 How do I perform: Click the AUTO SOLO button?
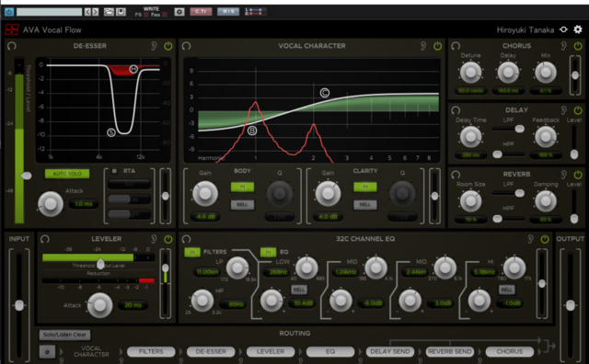(x=67, y=174)
